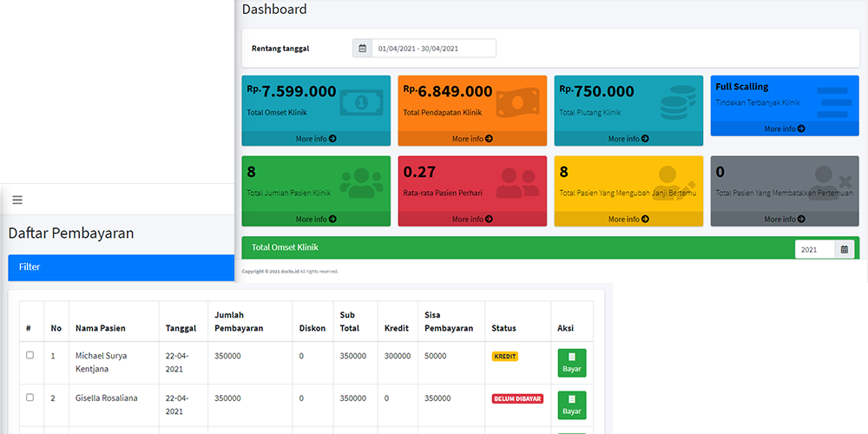Click users icon on Rata-rata Pasien Perhari card

[x=517, y=181]
